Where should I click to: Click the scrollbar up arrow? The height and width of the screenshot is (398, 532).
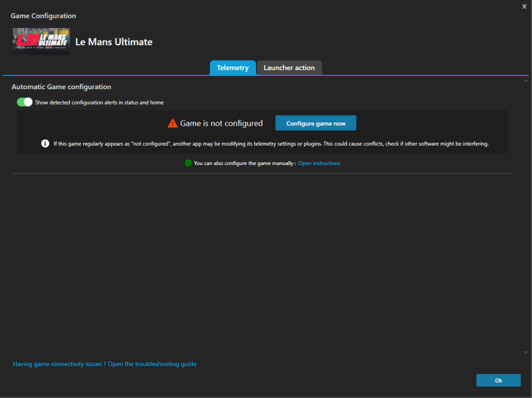[525, 81]
